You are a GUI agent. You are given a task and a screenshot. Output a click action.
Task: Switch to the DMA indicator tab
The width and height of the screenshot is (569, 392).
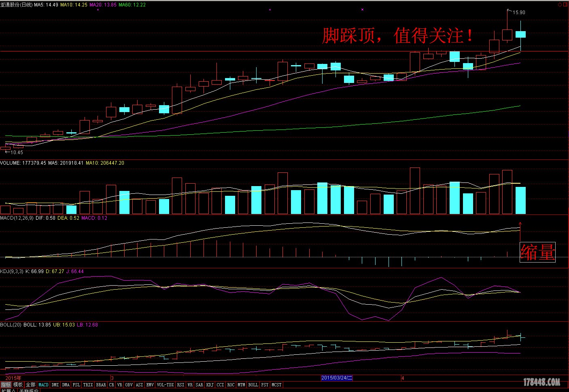click(66, 385)
